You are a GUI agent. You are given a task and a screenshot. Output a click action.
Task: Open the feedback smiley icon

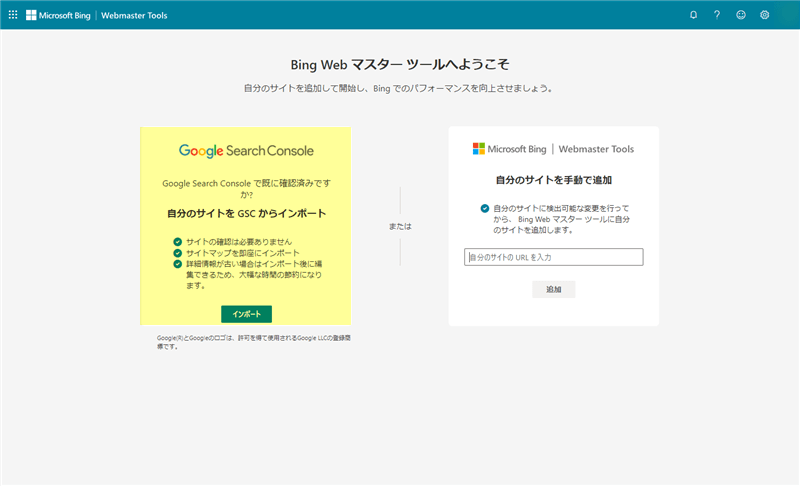point(741,15)
